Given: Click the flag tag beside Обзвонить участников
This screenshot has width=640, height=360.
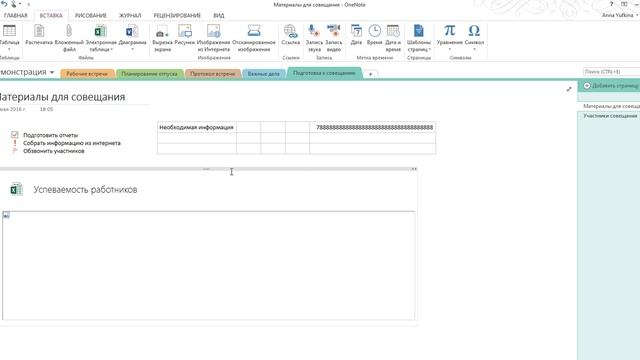Looking at the screenshot, I should (x=15, y=151).
